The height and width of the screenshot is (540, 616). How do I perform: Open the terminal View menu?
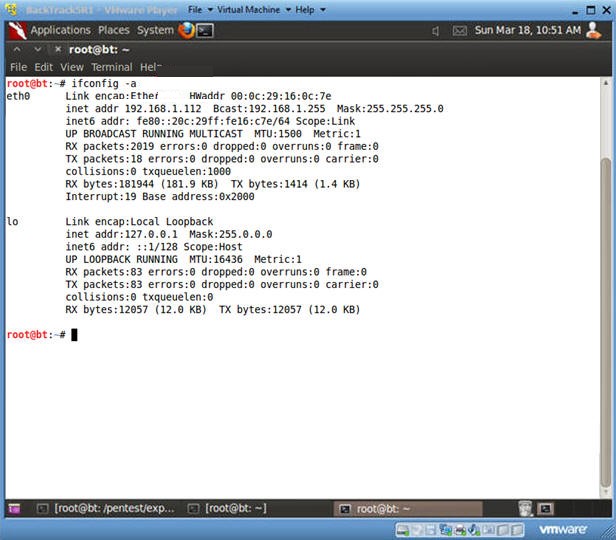72,67
